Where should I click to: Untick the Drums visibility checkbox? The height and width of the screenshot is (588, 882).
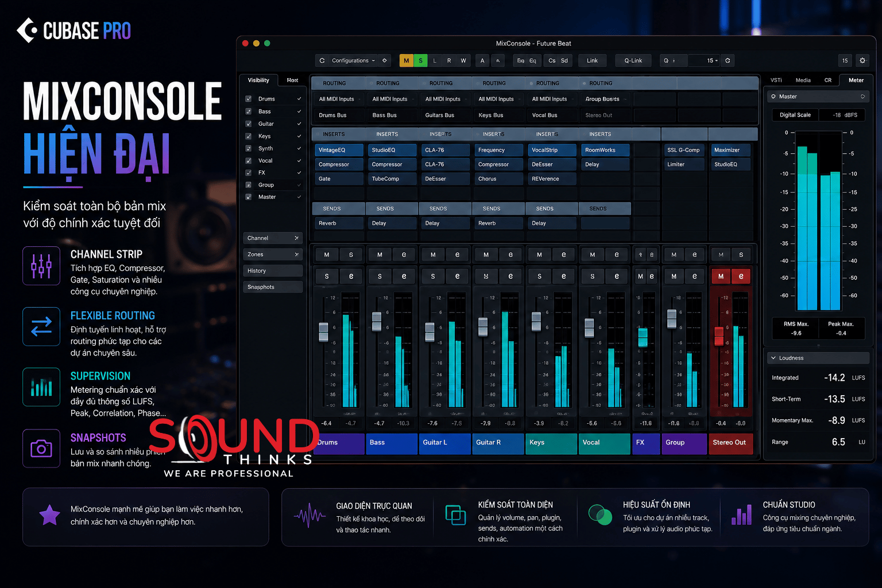[249, 99]
